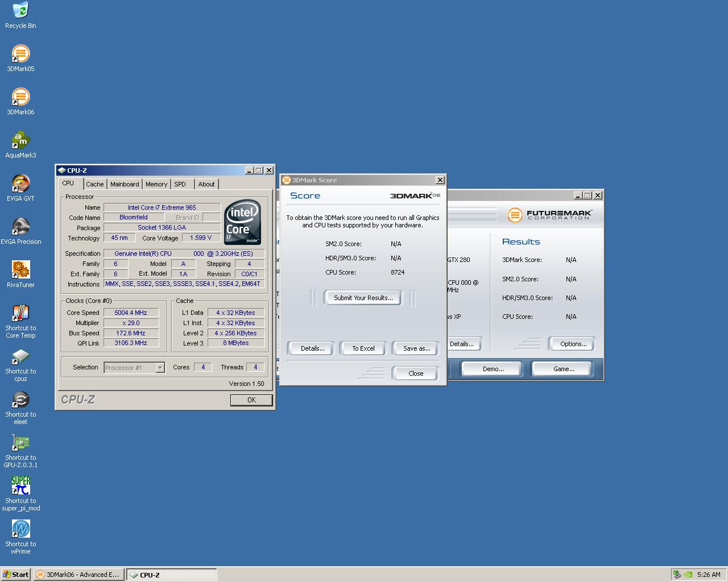
Task: Switch to 3DMark06 Advanced taskbar button
Action: 78,575
